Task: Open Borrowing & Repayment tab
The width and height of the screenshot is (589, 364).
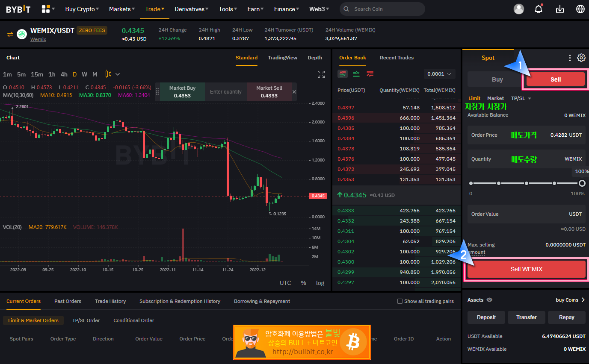Action: tap(262, 301)
